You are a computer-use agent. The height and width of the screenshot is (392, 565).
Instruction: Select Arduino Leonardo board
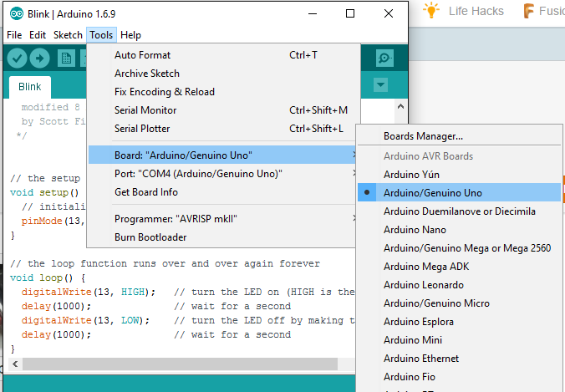(x=460, y=285)
